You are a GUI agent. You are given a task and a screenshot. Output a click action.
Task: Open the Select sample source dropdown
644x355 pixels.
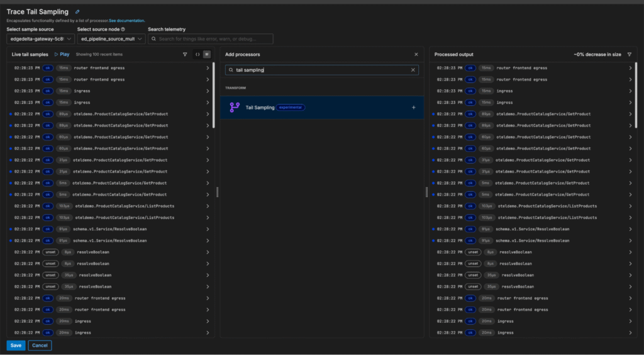tap(40, 39)
